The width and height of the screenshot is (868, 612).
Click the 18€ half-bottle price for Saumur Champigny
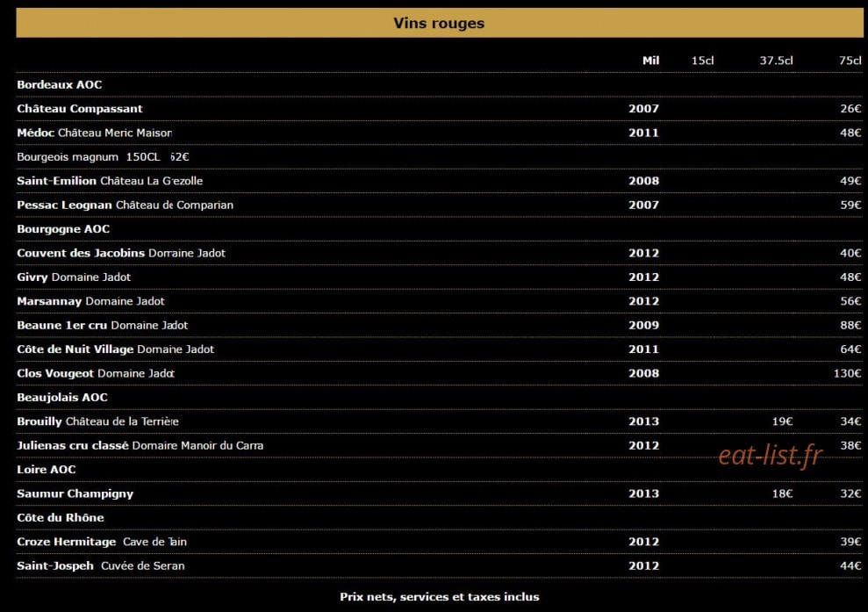782,493
